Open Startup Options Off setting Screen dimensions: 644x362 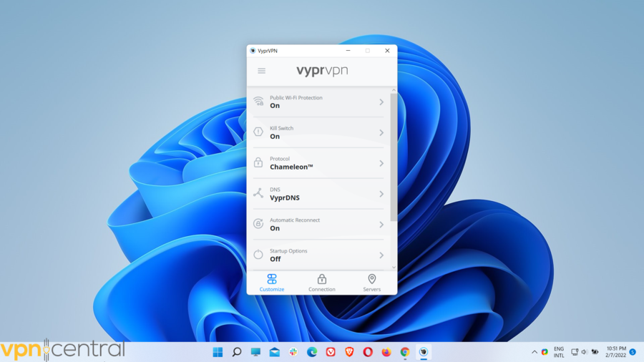click(318, 255)
